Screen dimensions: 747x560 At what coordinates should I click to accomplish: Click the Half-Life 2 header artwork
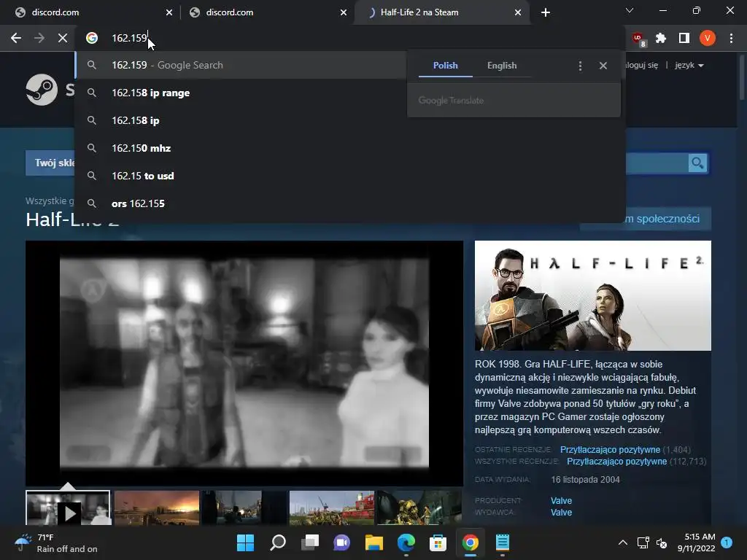[592, 296]
